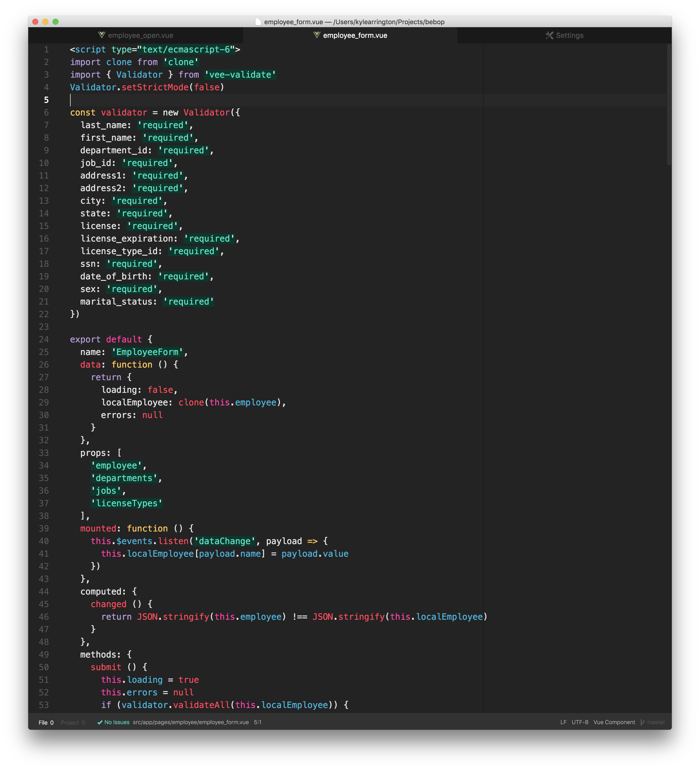Toggle the Project 0 linter scope
700x770 pixels.
tap(73, 723)
